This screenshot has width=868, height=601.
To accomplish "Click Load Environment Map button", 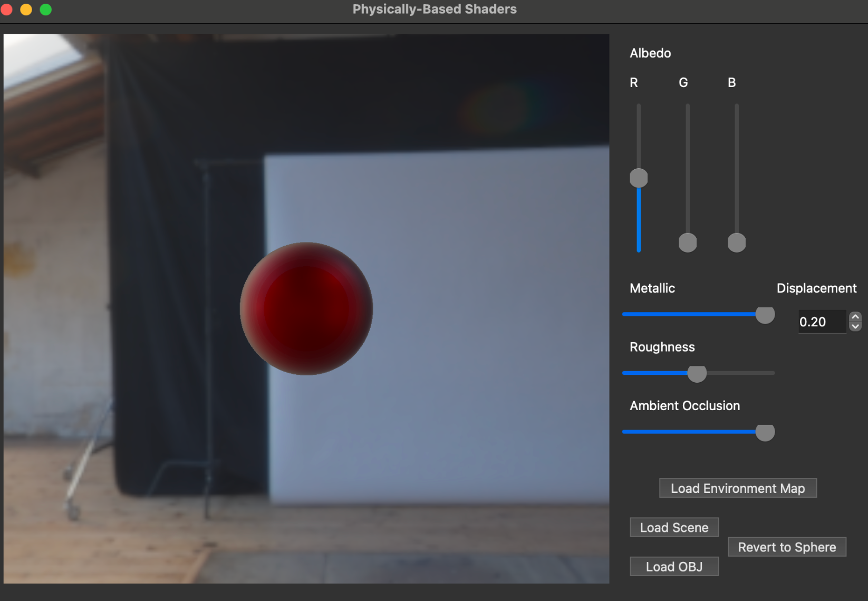I will pyautogui.click(x=738, y=488).
